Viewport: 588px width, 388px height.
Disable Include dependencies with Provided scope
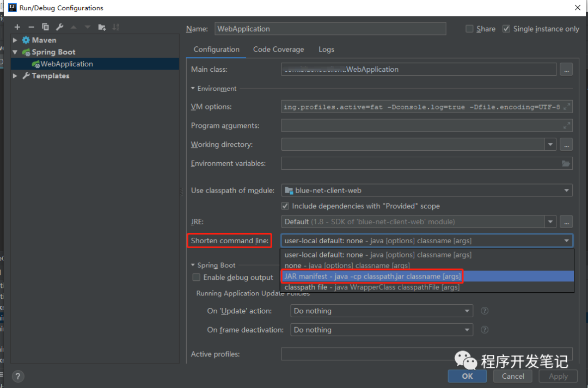285,206
